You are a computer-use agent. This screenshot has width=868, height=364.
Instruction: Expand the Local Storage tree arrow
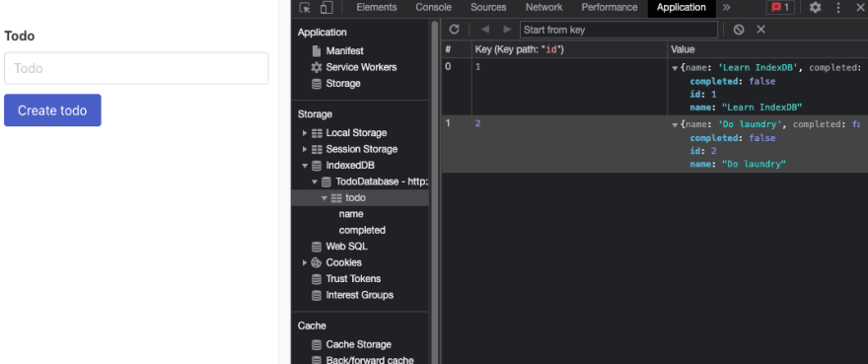305,133
